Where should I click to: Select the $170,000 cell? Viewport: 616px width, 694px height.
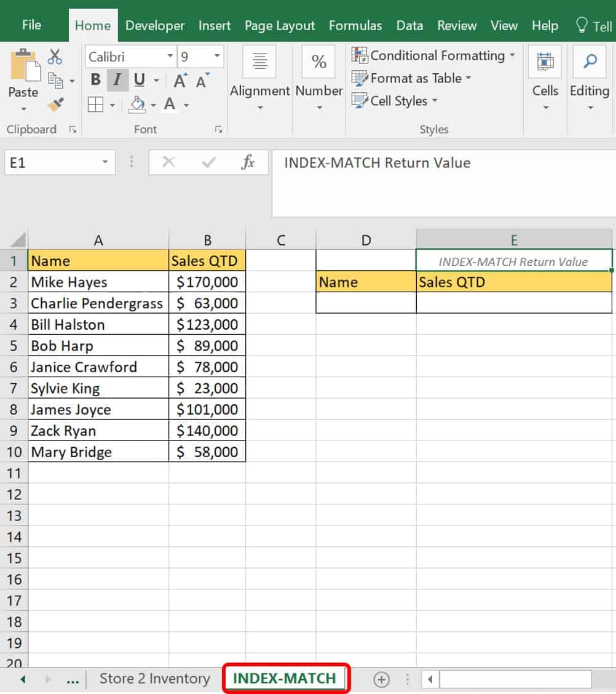(x=207, y=282)
